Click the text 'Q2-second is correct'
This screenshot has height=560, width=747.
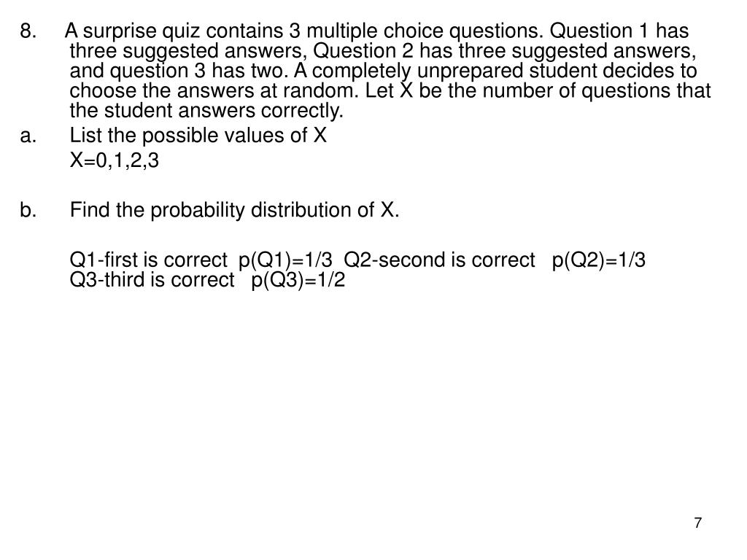click(439, 260)
